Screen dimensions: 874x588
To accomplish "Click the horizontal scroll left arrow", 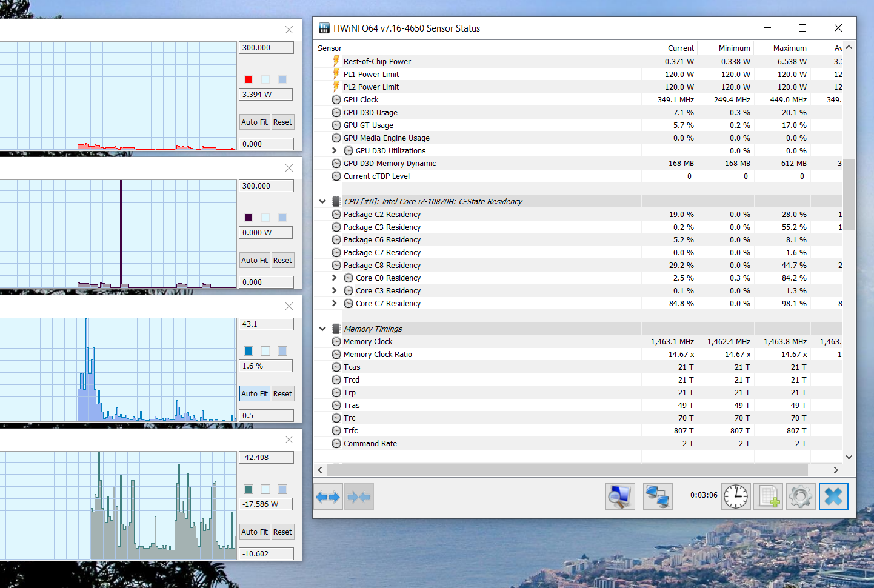I will 320,470.
